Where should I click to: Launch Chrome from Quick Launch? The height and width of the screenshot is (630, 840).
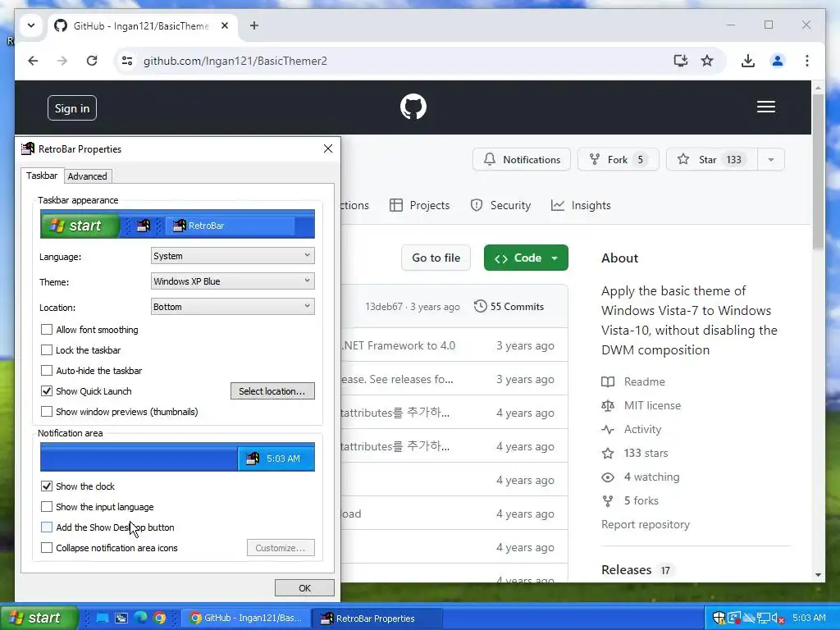159,618
